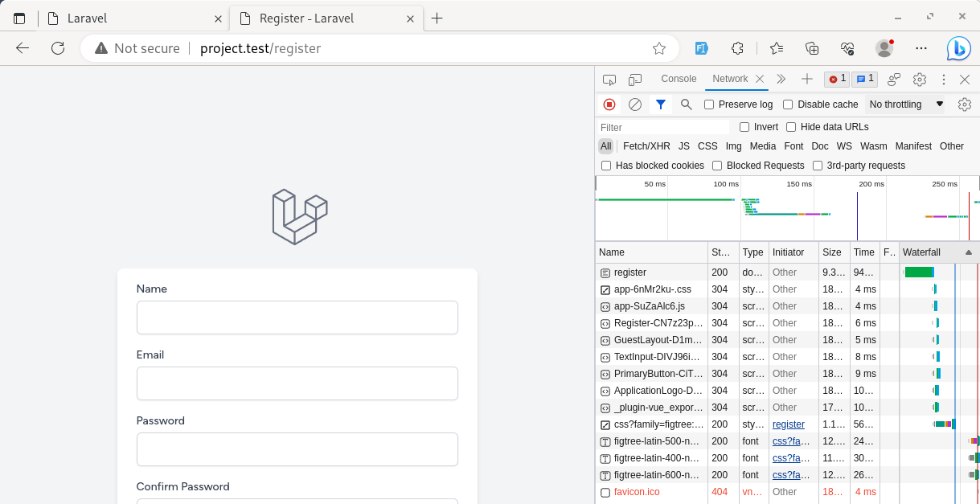
Task: Open DevTools settings gear
Action: 920,79
